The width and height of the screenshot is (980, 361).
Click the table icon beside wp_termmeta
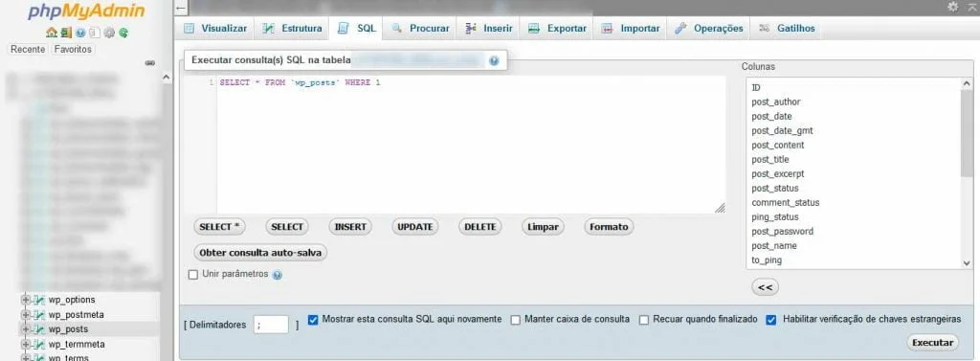click(39, 344)
